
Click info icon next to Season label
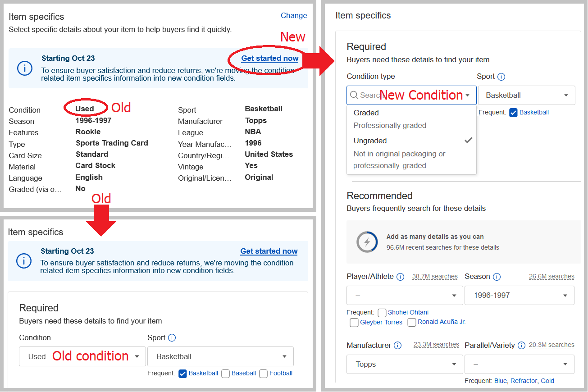coord(497,277)
